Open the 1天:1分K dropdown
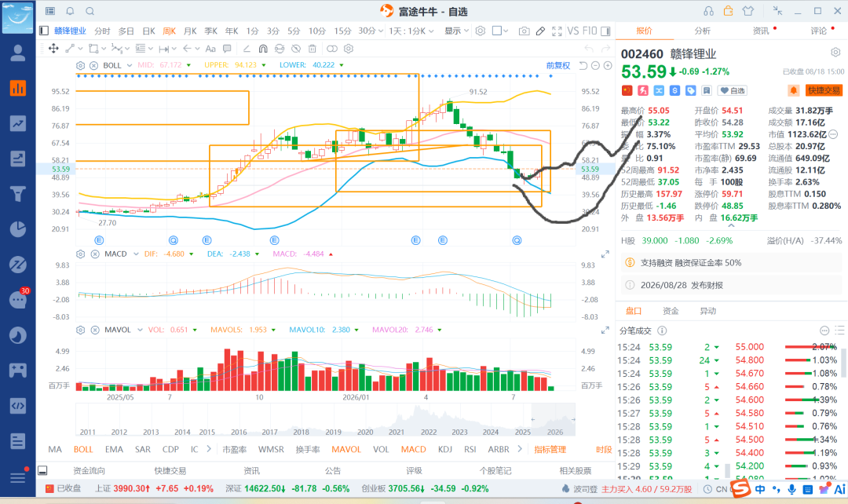 pyautogui.click(x=411, y=31)
